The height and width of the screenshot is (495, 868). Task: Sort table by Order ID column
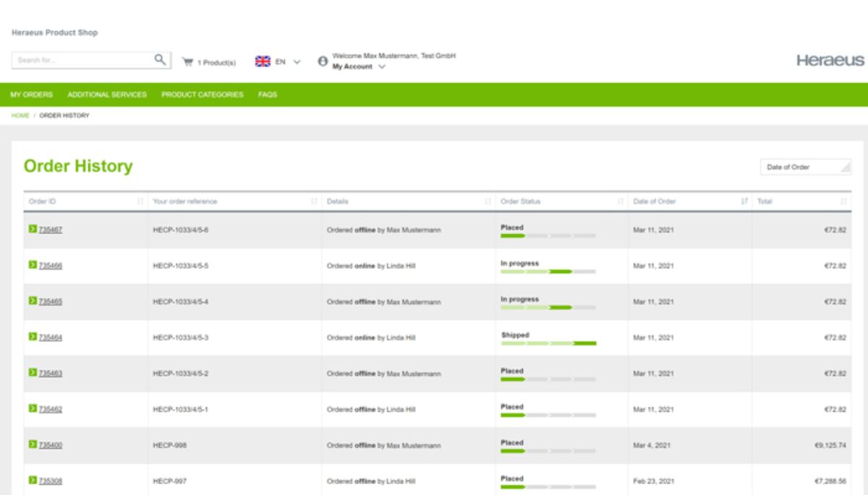point(140,202)
